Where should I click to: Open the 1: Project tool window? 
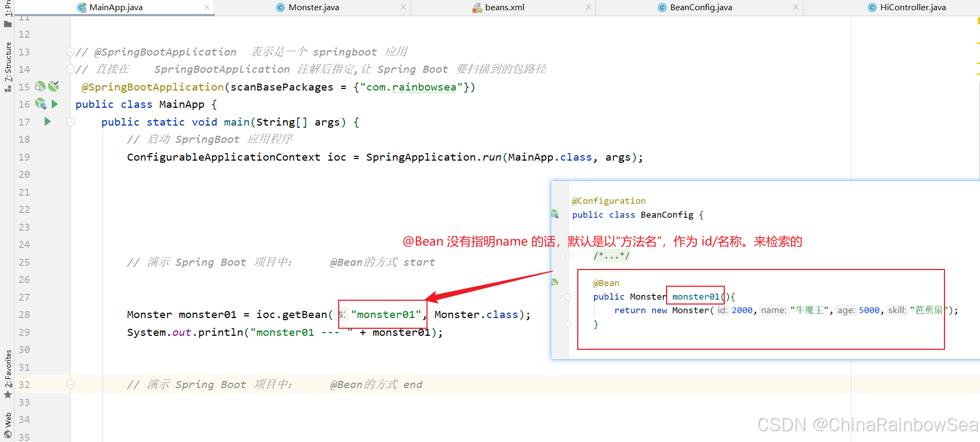(8, 14)
